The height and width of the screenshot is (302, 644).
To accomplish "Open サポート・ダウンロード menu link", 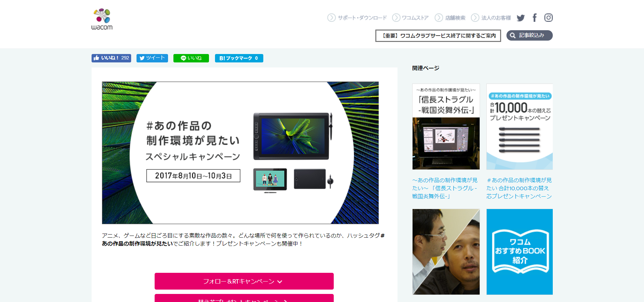I will tap(362, 18).
